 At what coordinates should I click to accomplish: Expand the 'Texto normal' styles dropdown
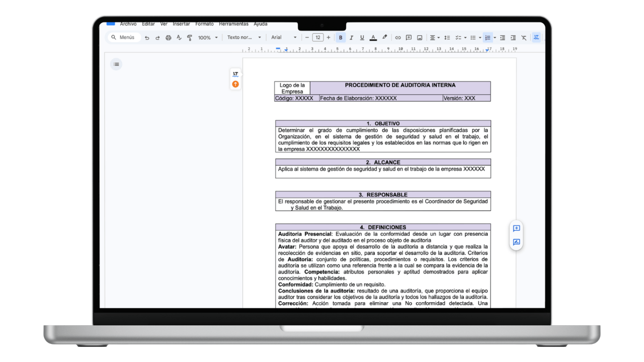245,37
